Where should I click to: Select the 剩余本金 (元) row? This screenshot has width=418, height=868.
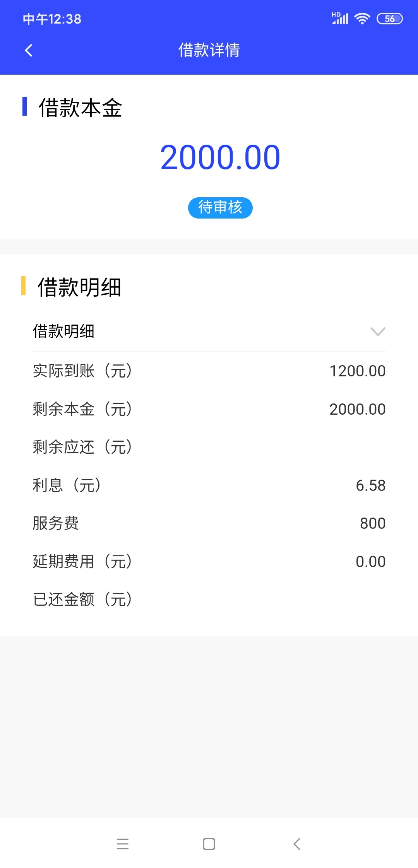(x=209, y=409)
